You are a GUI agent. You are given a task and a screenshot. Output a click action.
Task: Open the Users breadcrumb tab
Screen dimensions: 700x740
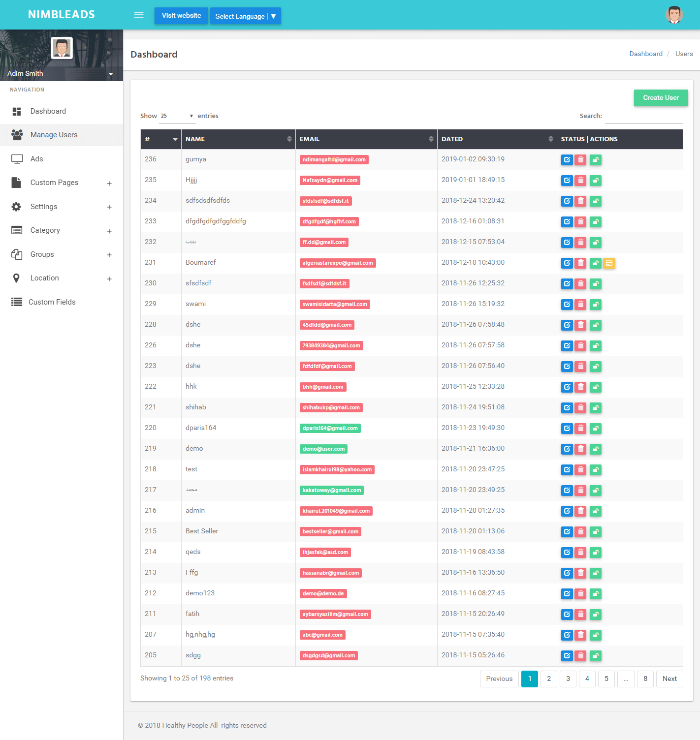coord(684,54)
